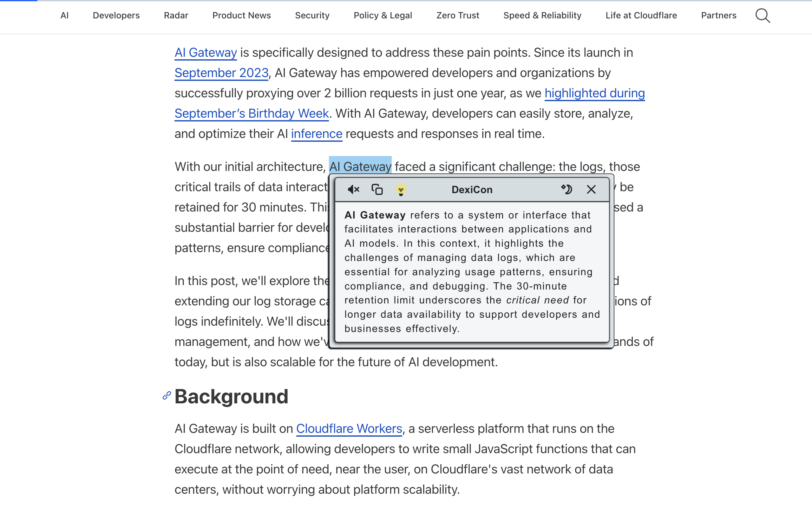Click the inference hyperlink
The height and width of the screenshot is (508, 812).
point(317,134)
